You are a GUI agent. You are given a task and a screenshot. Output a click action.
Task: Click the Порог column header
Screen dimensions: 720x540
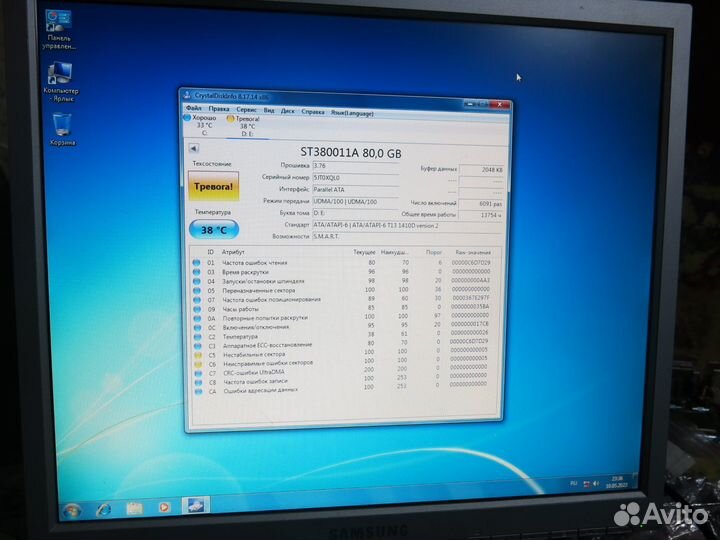click(433, 252)
